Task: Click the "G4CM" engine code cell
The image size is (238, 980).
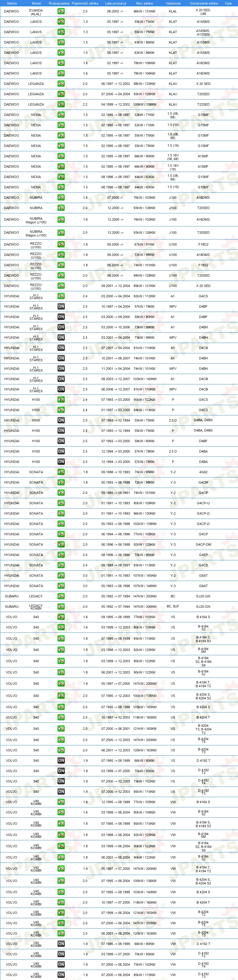Action: 203,482
